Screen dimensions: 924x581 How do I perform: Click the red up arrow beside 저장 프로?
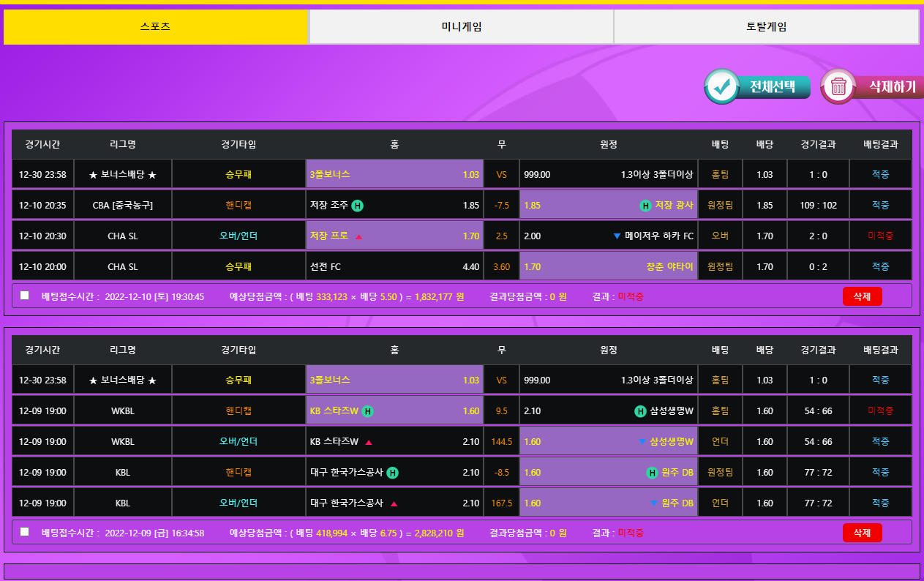click(359, 236)
